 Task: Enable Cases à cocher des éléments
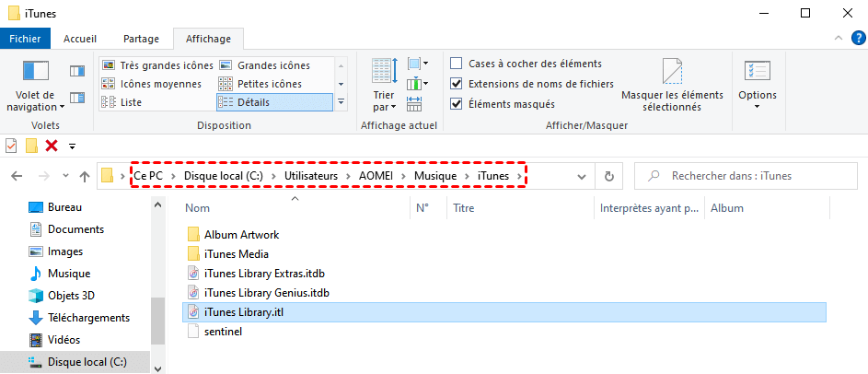tap(457, 64)
